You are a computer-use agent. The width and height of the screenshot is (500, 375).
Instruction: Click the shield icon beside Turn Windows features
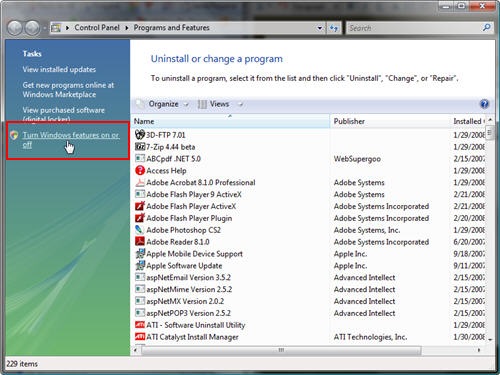(x=14, y=135)
